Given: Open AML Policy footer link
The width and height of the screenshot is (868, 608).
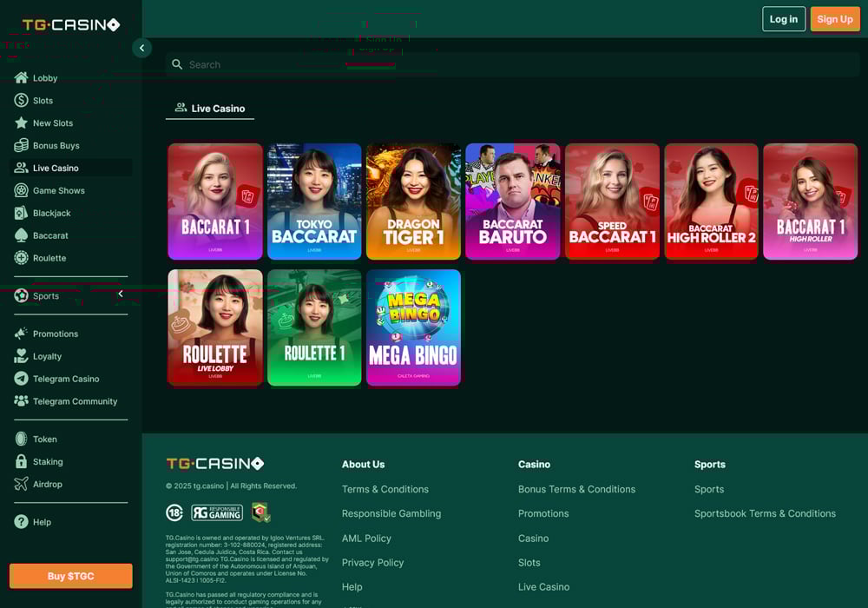Looking at the screenshot, I should (366, 539).
